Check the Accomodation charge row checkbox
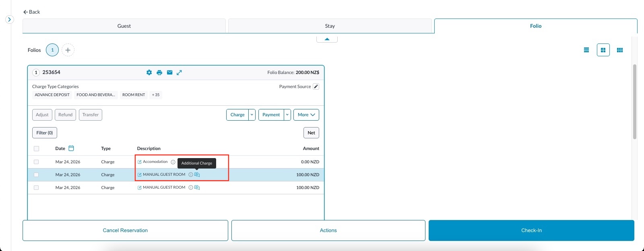This screenshot has width=644, height=251. pyautogui.click(x=36, y=162)
